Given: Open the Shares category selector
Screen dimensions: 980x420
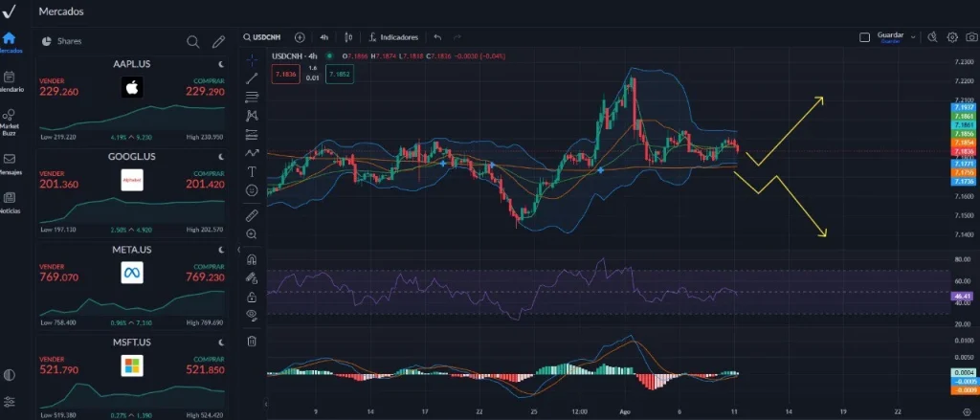Looking at the screenshot, I should pyautogui.click(x=62, y=41).
